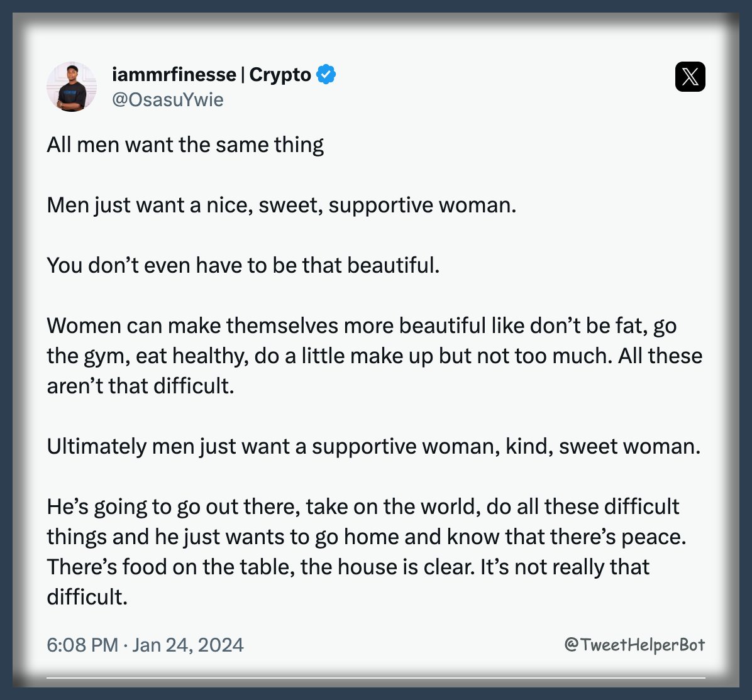This screenshot has width=752, height=700.
Task: Click the horizontal divider line below the timestamp
Action: coord(375,678)
